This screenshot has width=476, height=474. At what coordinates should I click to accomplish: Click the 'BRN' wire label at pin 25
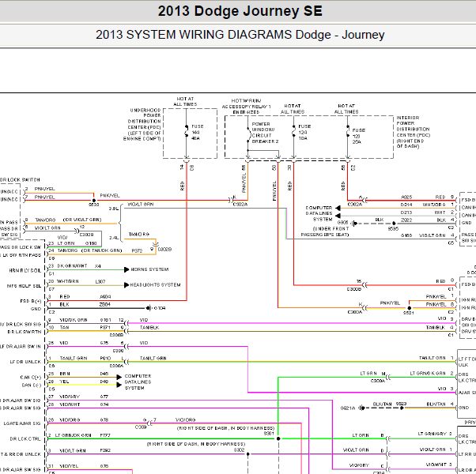coord(65,374)
